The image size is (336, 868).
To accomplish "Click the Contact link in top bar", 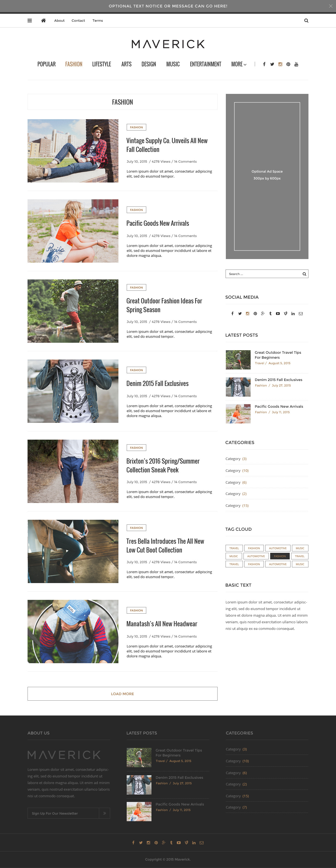I will tap(78, 21).
